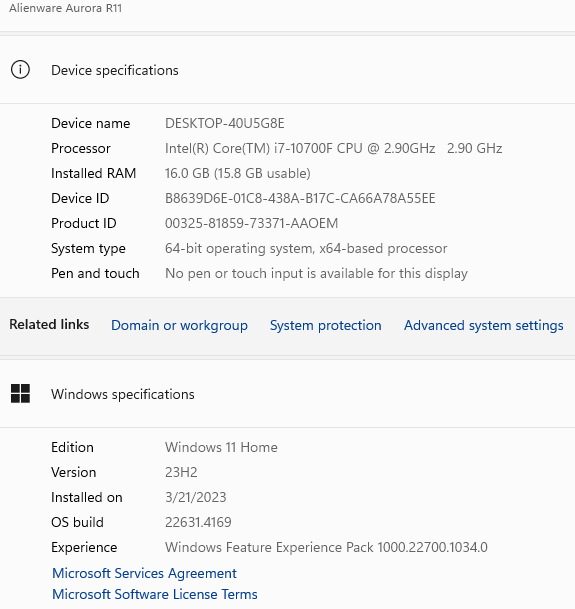Viewport: 575px width, 609px height.
Task: Select the device name DESKTOP-40U5G8E
Action: coord(225,123)
